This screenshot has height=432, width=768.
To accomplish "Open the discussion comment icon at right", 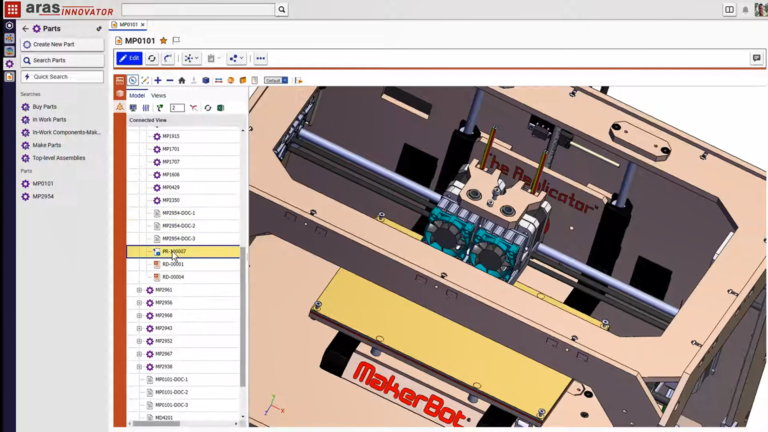I will coord(757,58).
